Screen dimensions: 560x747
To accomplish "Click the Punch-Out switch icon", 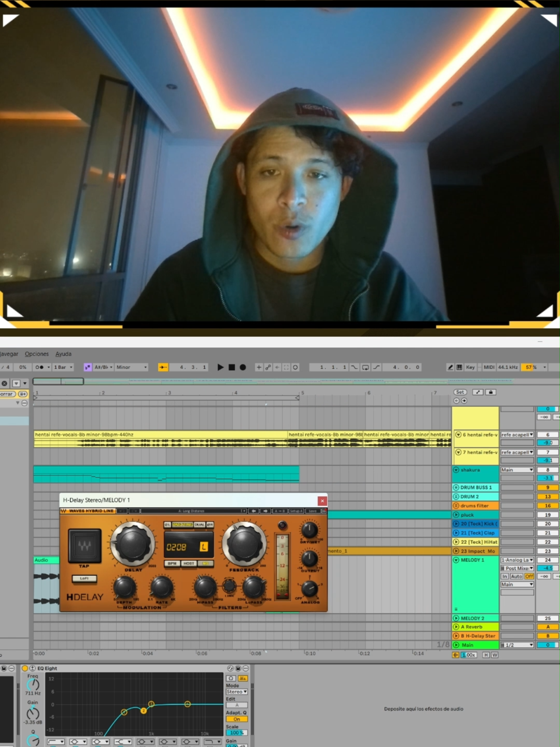I will (x=376, y=367).
